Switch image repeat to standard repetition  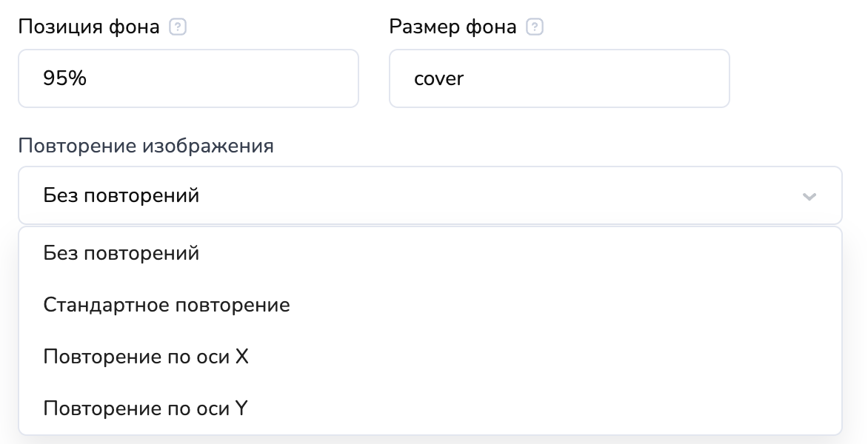(x=167, y=305)
